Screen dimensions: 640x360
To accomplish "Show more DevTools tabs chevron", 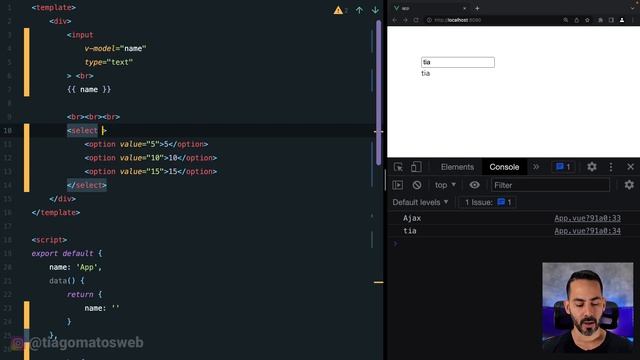I will [536, 167].
